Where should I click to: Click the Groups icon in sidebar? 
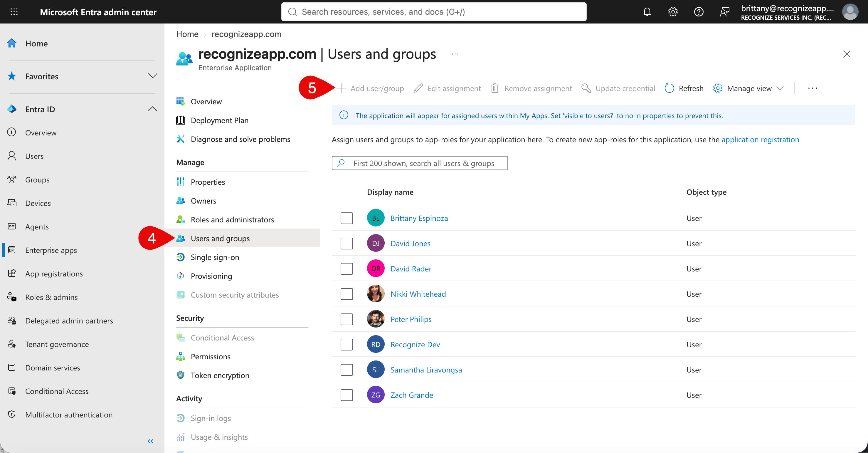[12, 179]
